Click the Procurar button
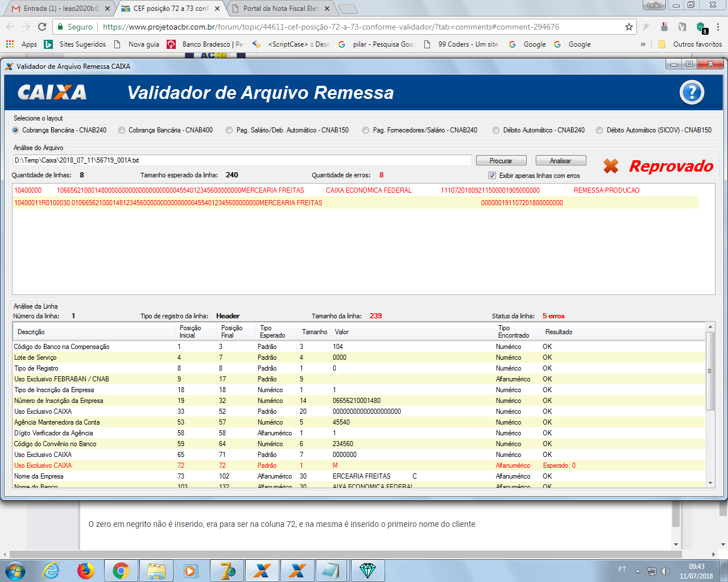This screenshot has width=728, height=582. coord(501,161)
